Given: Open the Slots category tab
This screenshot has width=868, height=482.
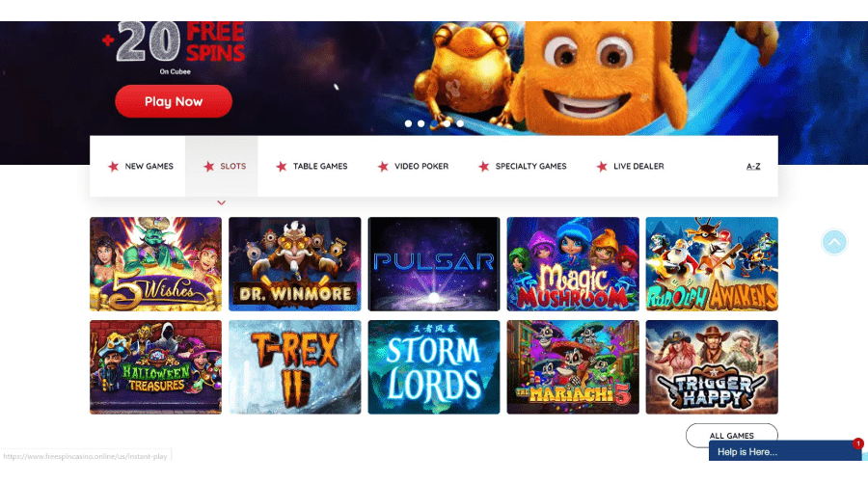Looking at the screenshot, I should (x=222, y=166).
